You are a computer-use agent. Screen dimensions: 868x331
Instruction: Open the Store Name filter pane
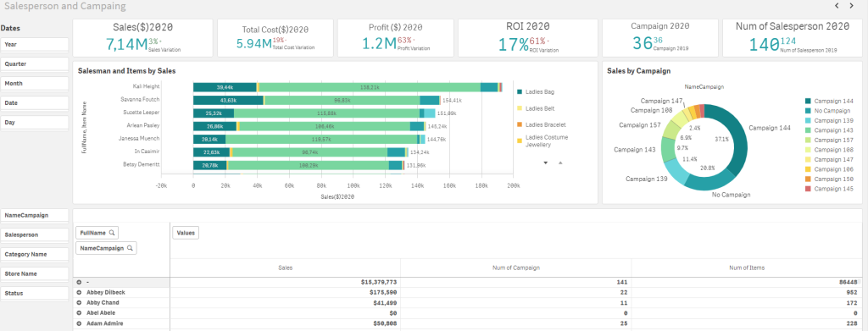point(34,273)
